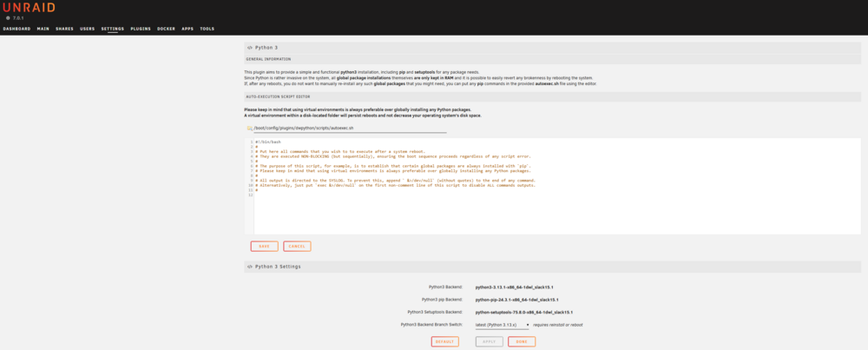Click line number 12 in editor gutter
The height and width of the screenshot is (350, 868).
(x=251, y=195)
